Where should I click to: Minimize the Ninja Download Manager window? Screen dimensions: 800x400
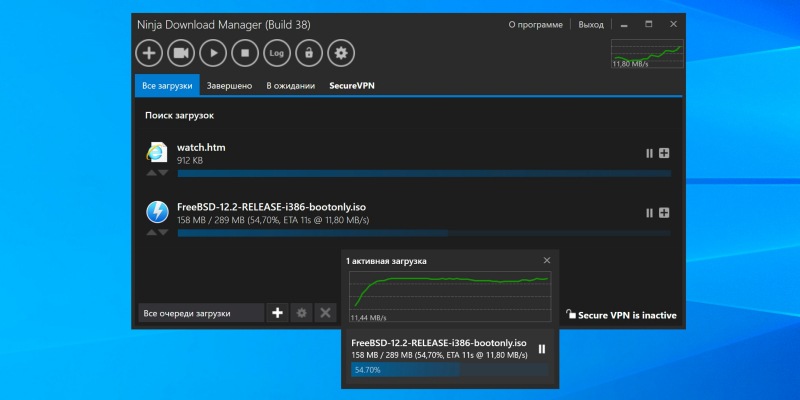pos(623,24)
